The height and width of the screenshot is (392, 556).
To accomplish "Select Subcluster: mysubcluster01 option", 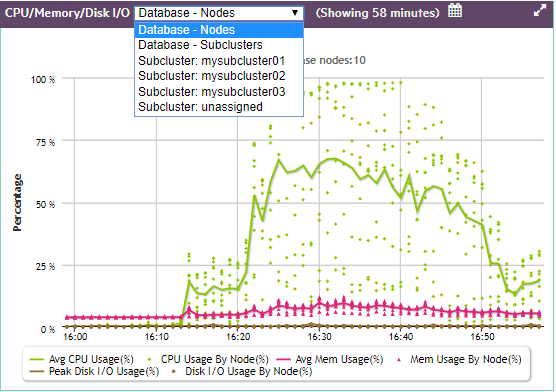I will click(x=219, y=61).
